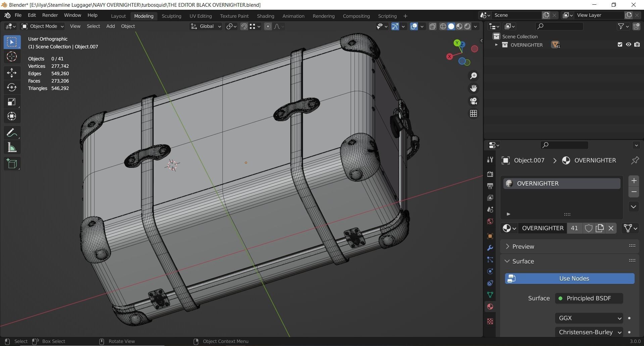Pin the properties editor context
Screen dimensions: 644x346
coord(635,160)
